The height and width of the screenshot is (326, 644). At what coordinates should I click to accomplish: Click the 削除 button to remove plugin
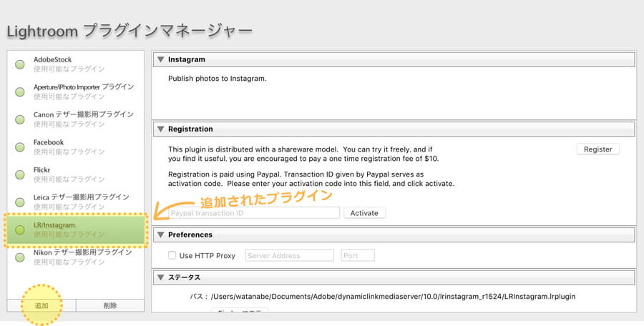coord(109,305)
